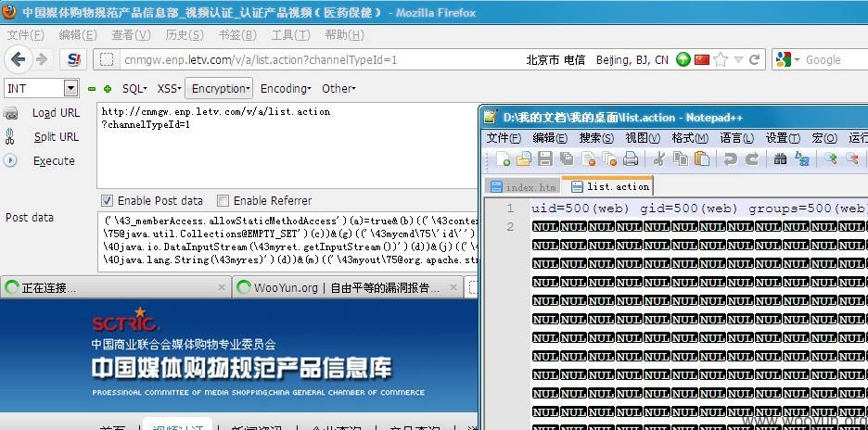Viewport: 868px width, 430px height.
Task: Open Notepad++ 格式(M) menu
Action: click(690, 138)
